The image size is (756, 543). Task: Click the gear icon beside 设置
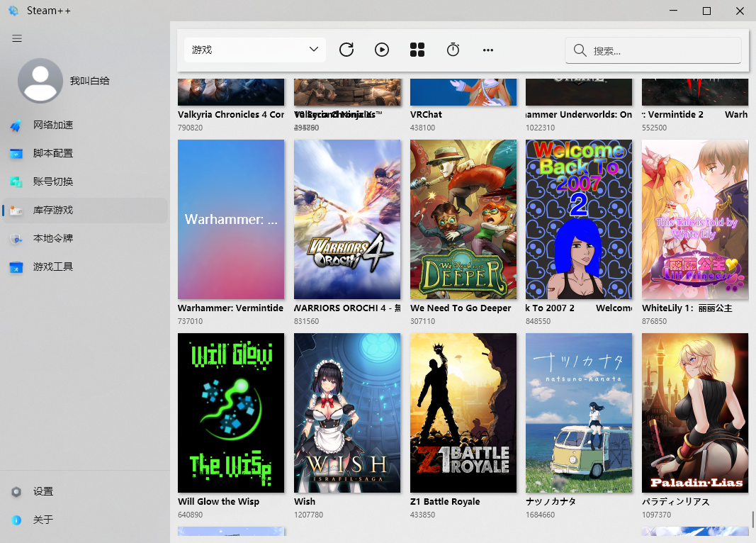[16, 492]
